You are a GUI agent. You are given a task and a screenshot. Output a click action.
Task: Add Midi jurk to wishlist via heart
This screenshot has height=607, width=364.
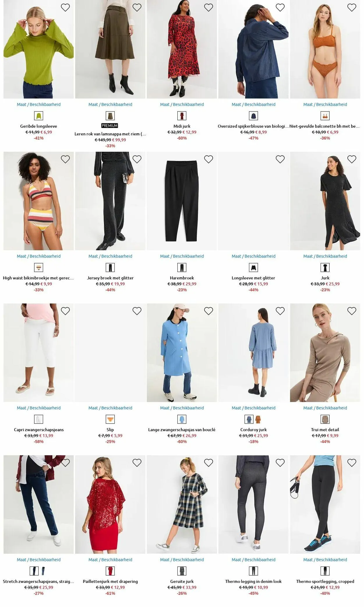tap(208, 8)
